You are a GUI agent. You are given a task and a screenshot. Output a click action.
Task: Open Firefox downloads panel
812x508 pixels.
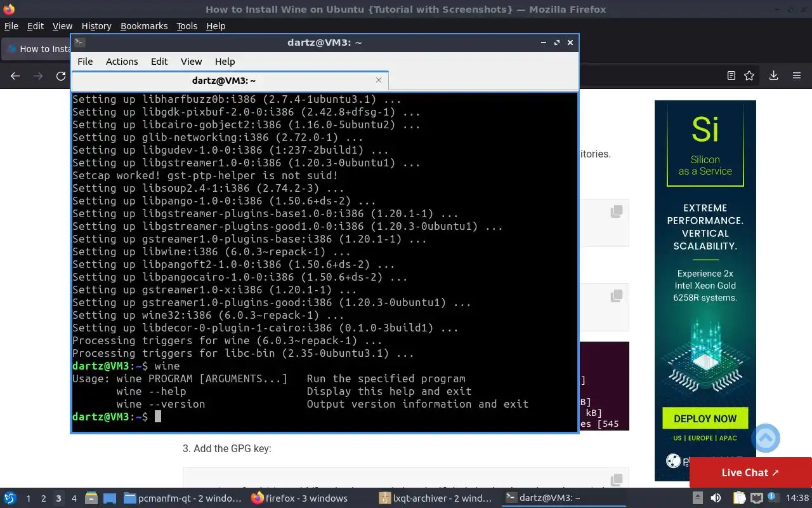pyautogui.click(x=773, y=76)
